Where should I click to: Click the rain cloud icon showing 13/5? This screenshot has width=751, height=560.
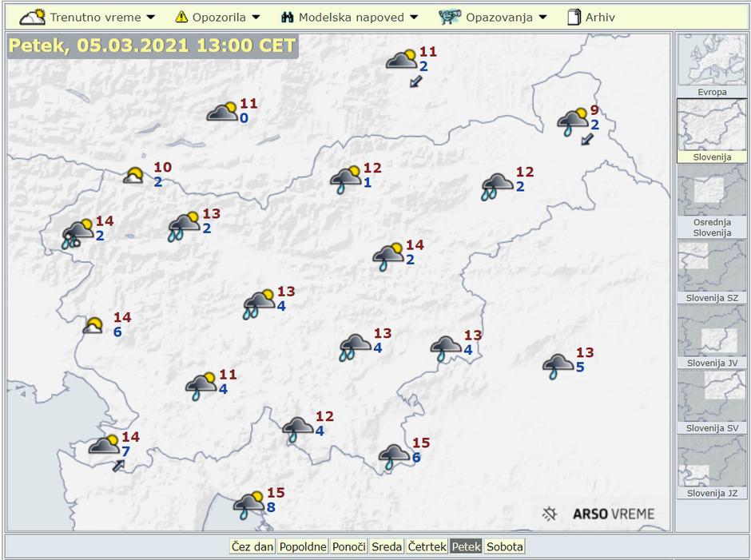tap(558, 365)
